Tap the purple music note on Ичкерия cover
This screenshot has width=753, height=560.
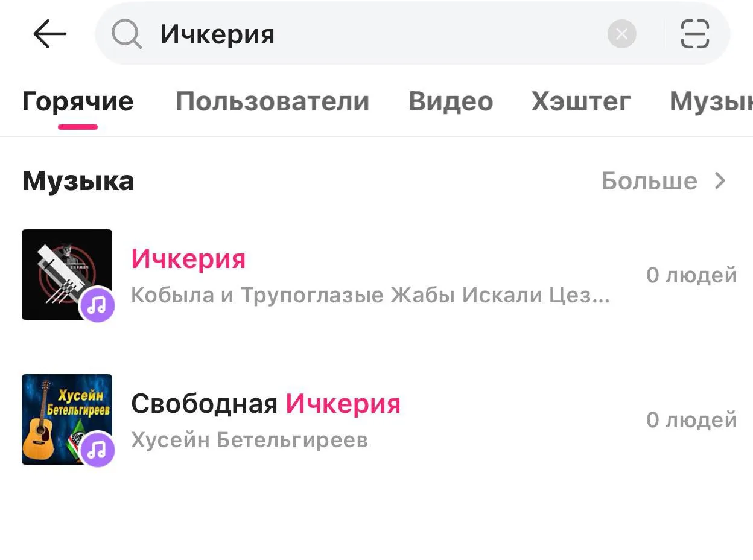pos(97,305)
